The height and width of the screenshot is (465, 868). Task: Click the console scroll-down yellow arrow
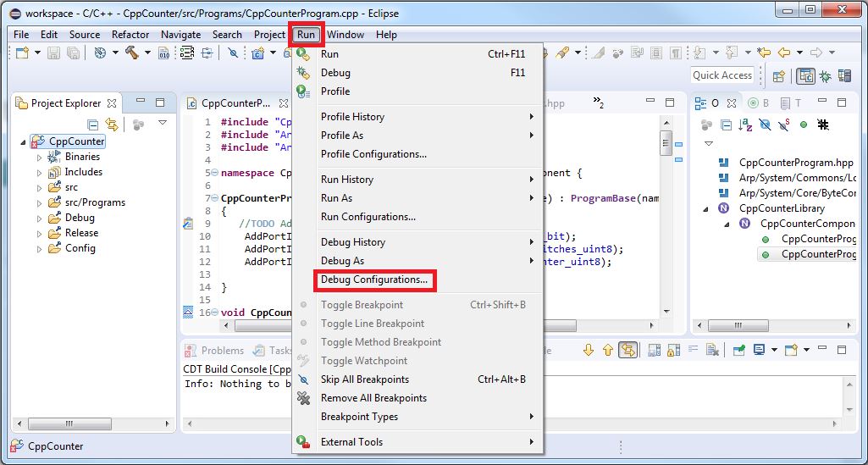click(x=589, y=350)
